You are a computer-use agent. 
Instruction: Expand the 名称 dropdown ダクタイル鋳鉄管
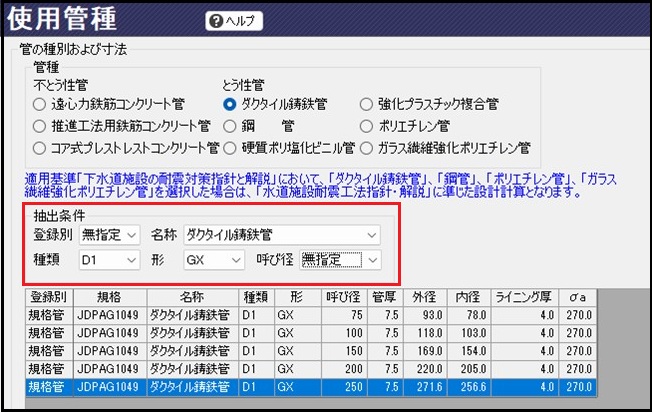coord(282,235)
